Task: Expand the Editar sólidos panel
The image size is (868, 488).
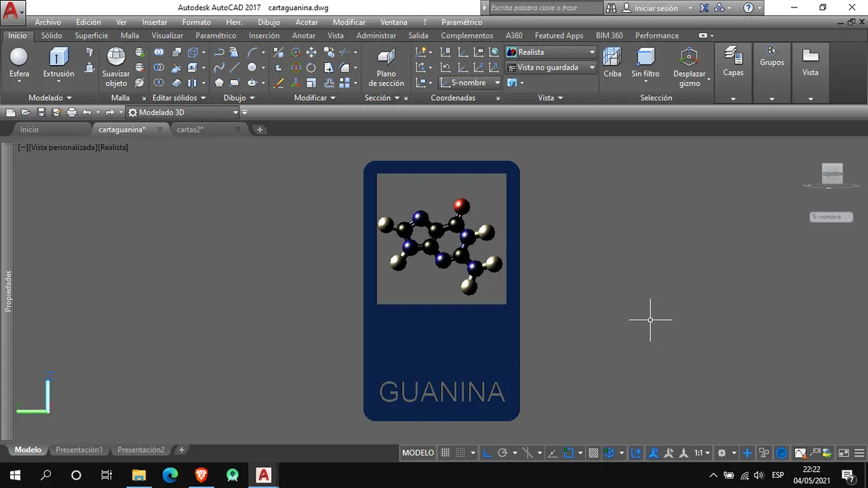Action: [179, 98]
